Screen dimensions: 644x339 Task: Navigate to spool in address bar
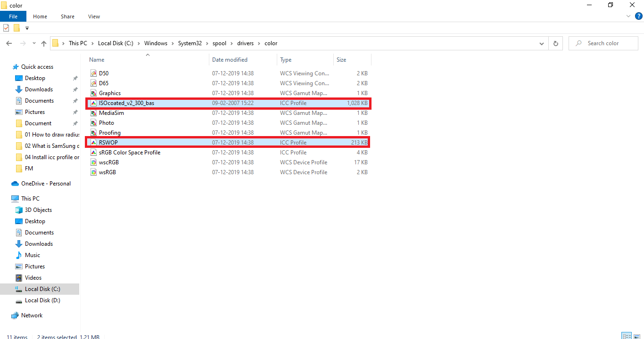(219, 43)
